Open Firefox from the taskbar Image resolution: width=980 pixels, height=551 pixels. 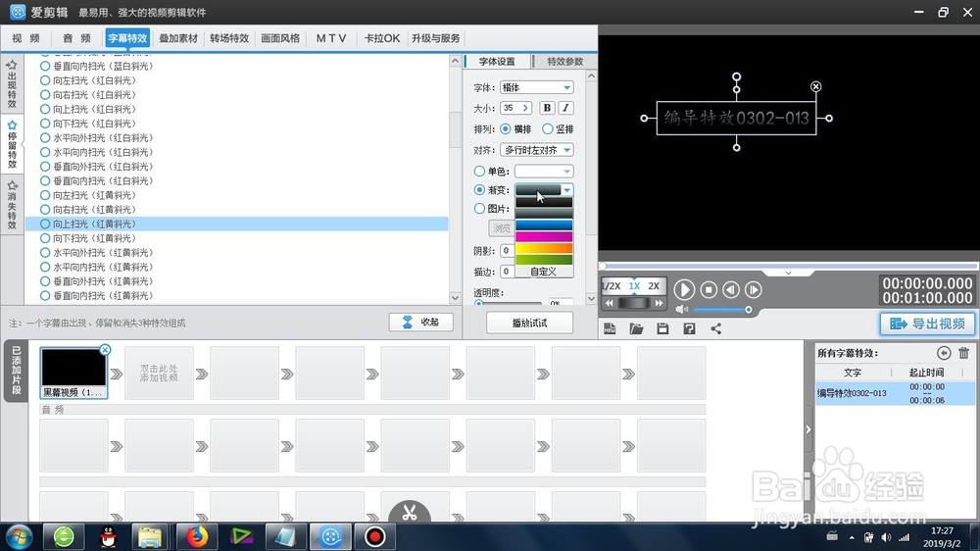(x=196, y=536)
